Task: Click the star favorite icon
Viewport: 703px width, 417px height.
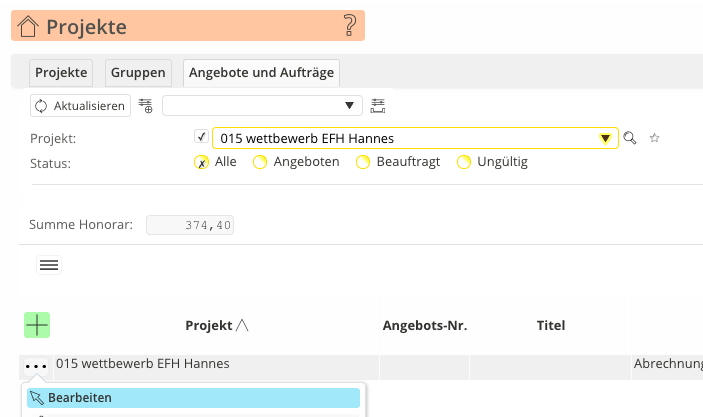Action: (654, 139)
